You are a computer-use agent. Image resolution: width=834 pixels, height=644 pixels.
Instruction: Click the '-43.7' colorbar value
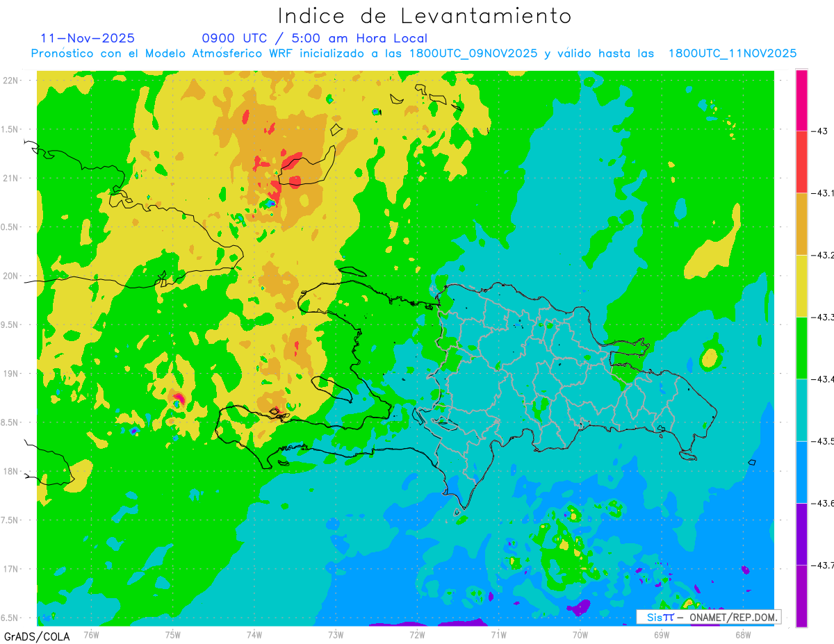pyautogui.click(x=822, y=565)
